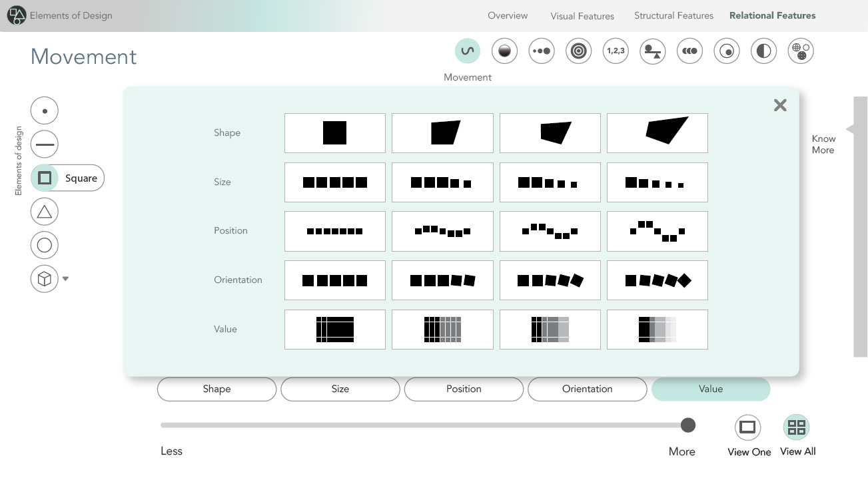Select the Movement wave icon

click(x=468, y=51)
